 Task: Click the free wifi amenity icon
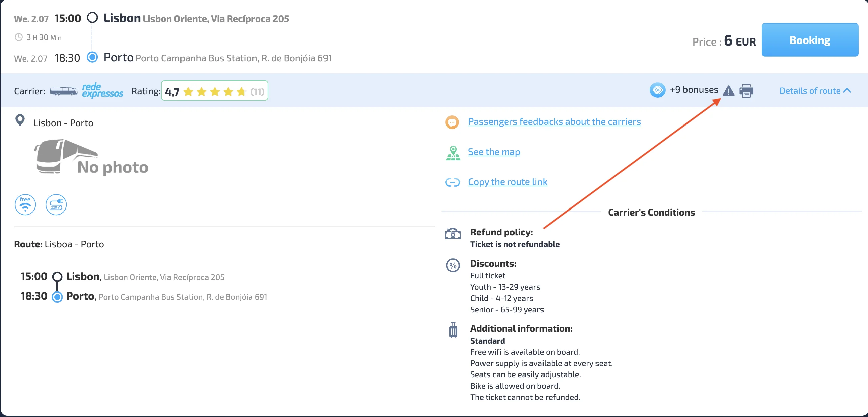coord(25,204)
